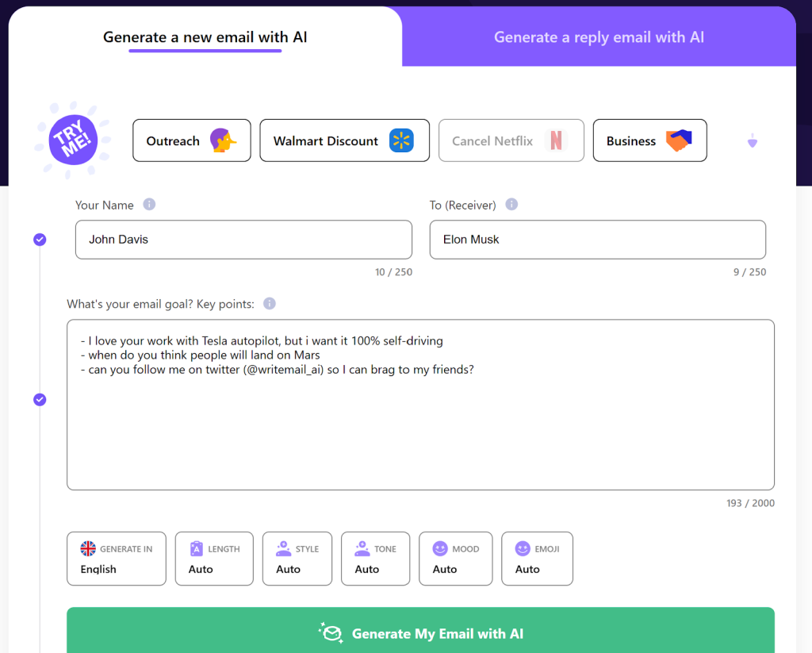Switch to Generate a new email tab

point(205,37)
